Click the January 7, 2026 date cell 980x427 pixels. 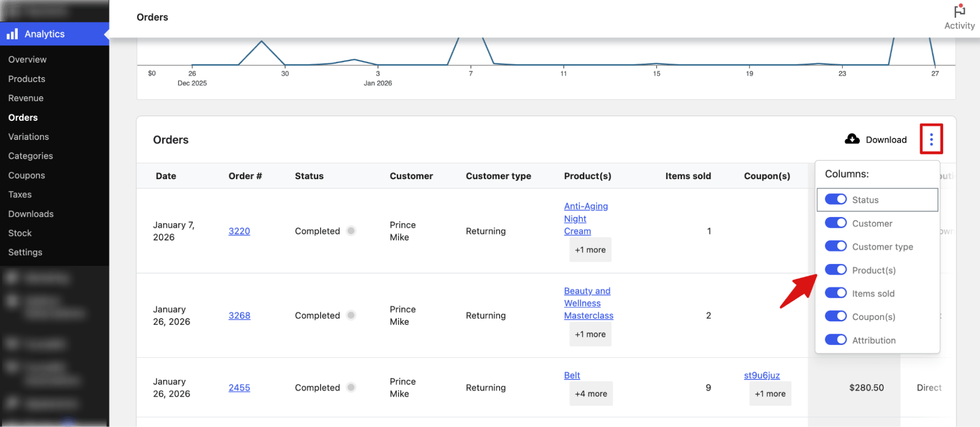174,231
